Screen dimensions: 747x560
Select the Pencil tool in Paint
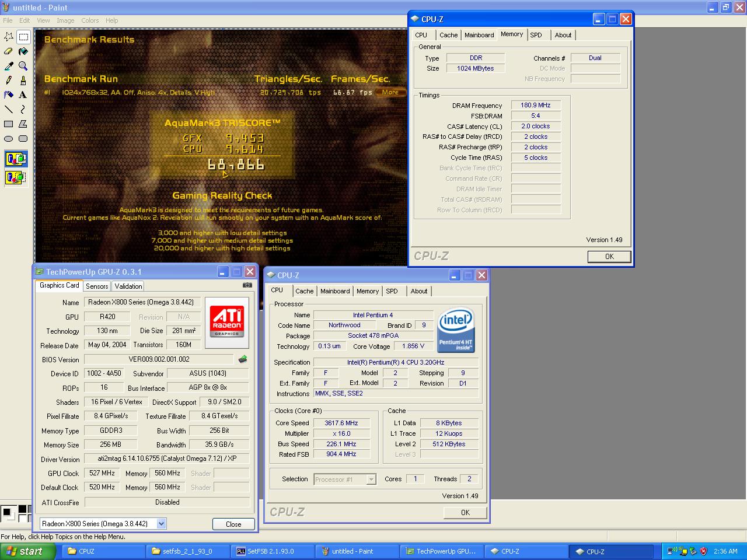pos(9,80)
